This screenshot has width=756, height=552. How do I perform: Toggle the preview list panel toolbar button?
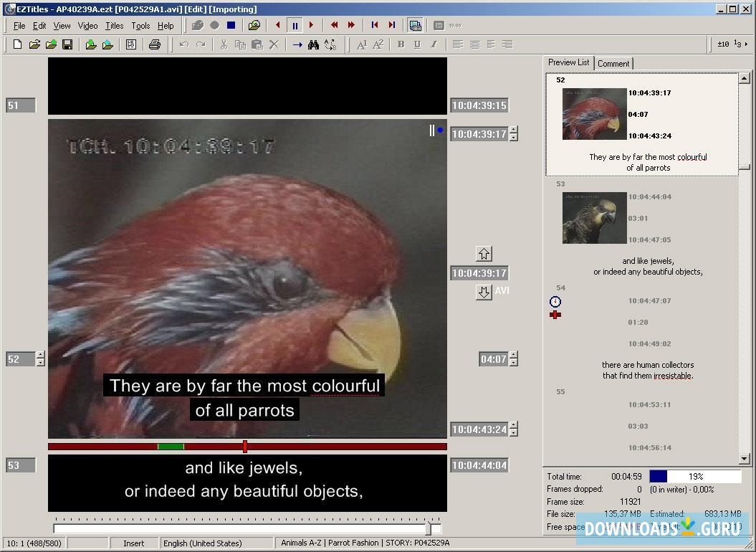[415, 25]
